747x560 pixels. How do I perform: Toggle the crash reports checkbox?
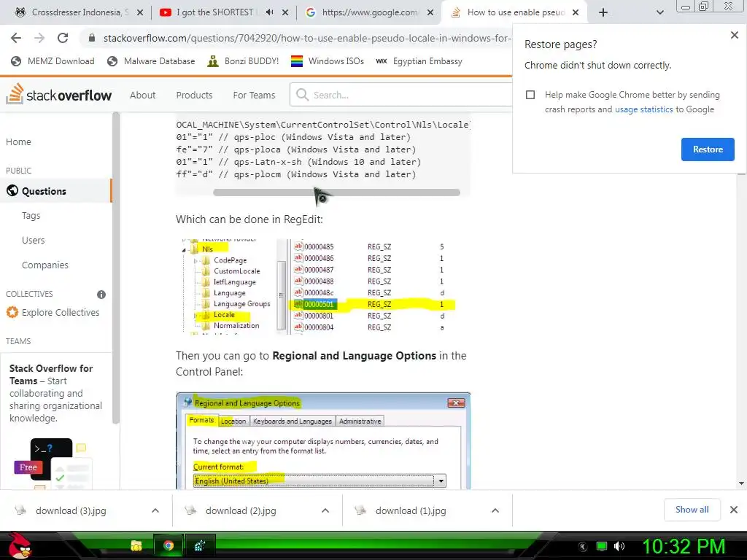point(530,95)
